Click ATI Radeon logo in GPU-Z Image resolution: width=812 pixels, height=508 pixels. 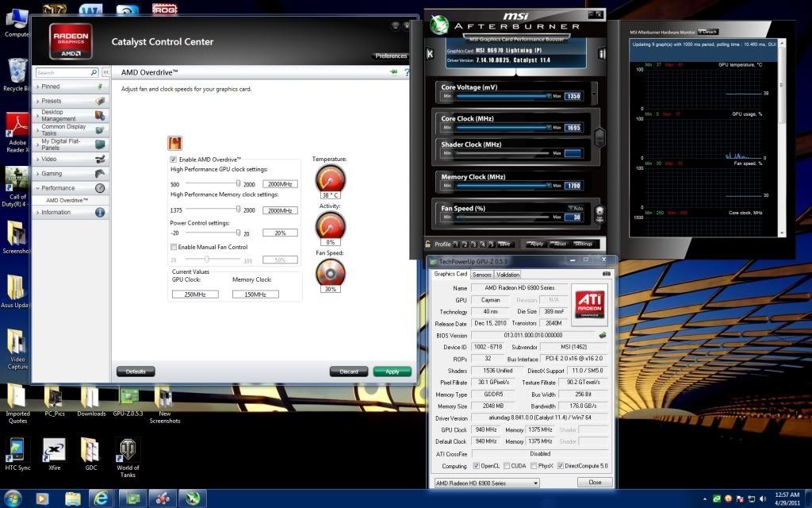[x=590, y=304]
